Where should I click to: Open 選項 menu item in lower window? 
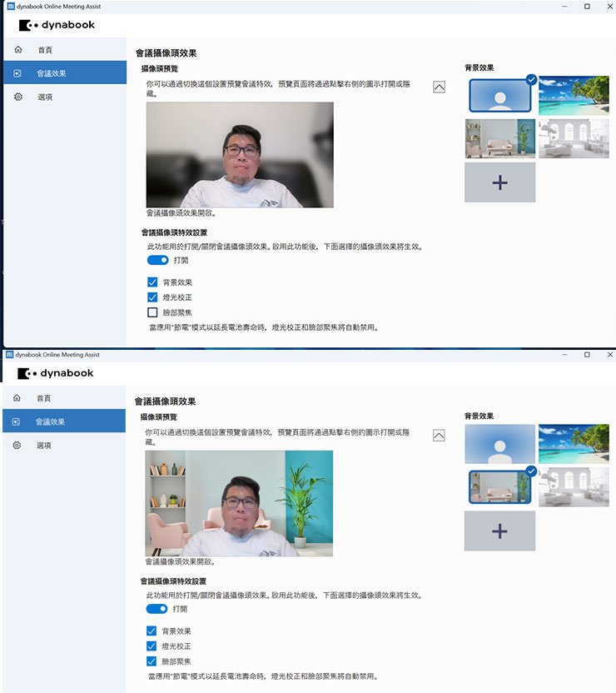coord(64,445)
